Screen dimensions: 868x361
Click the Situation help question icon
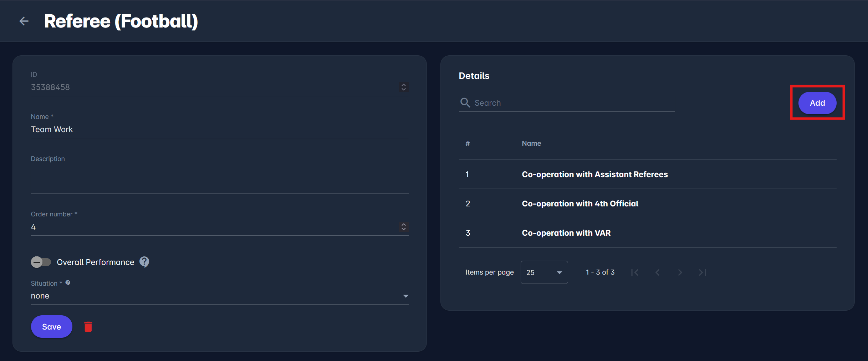(x=68, y=283)
